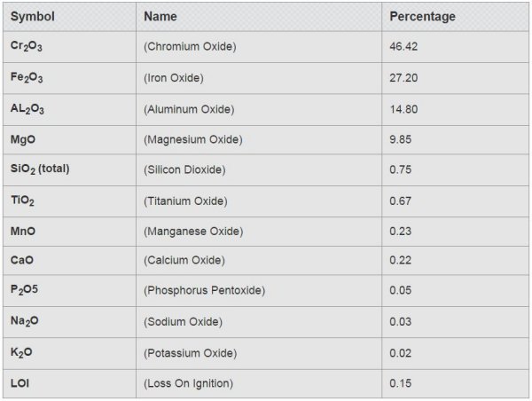Click the Na2O symbol cell

click(x=25, y=322)
